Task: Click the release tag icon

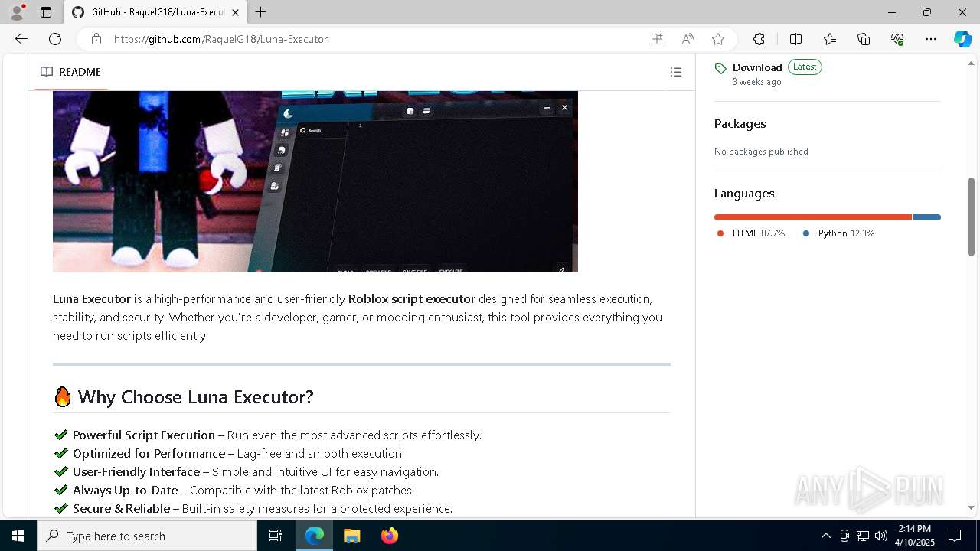Action: coord(720,68)
